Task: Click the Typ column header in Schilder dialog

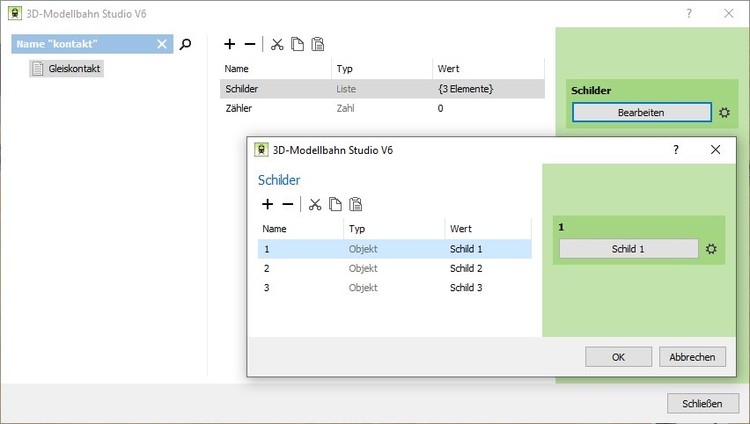Action: click(394, 229)
